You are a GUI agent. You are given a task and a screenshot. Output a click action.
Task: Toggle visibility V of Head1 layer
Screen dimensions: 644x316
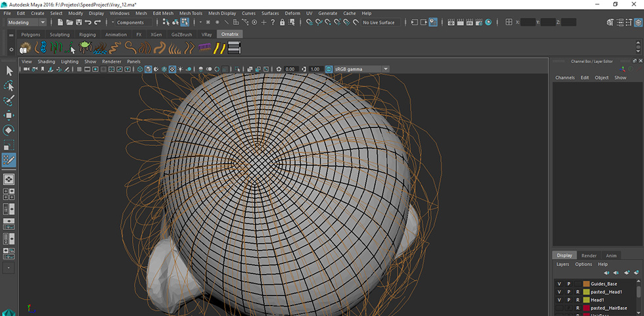click(x=559, y=300)
